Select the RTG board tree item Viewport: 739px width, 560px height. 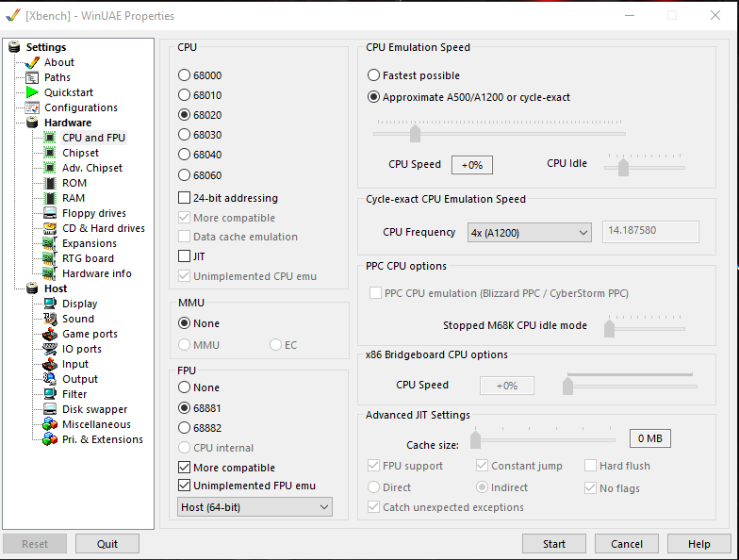tap(89, 258)
